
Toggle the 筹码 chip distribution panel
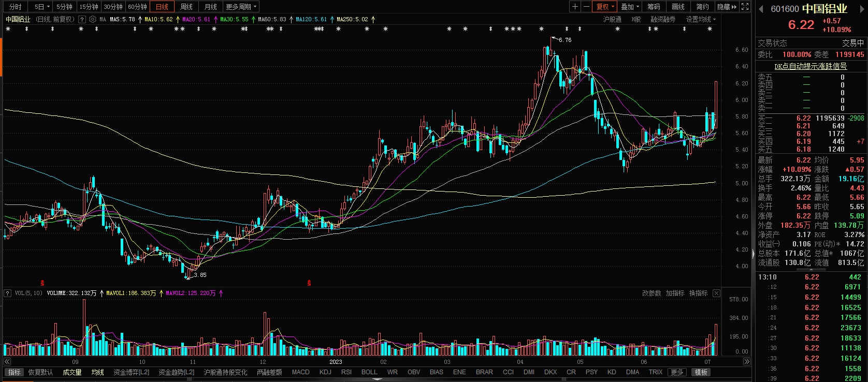point(654,7)
